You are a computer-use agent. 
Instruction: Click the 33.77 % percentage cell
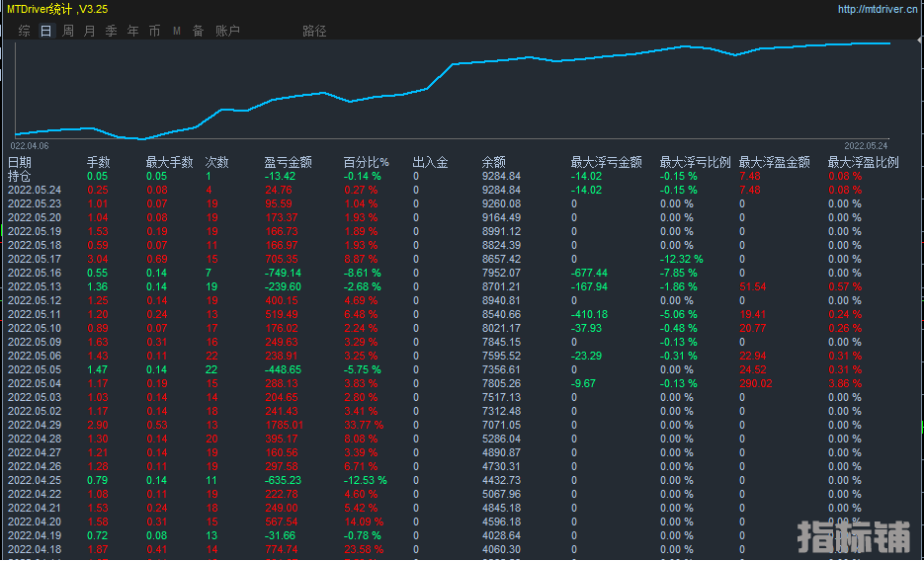[x=364, y=425]
